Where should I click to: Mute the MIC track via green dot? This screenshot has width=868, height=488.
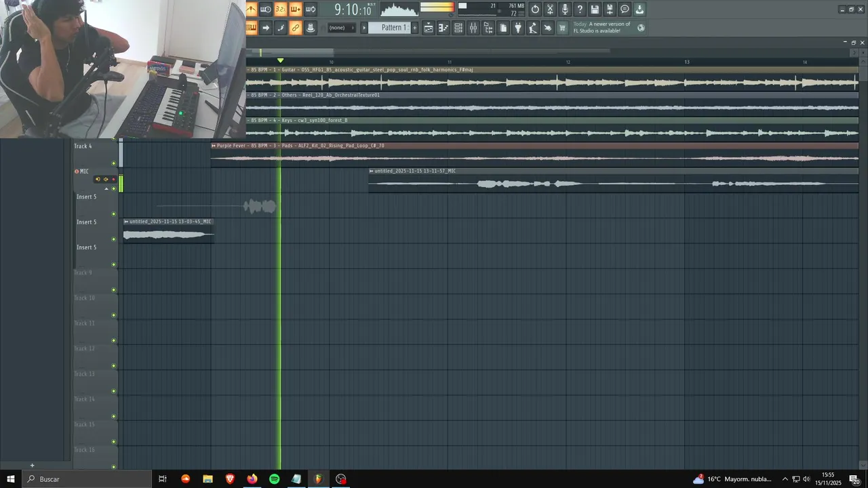(114, 188)
